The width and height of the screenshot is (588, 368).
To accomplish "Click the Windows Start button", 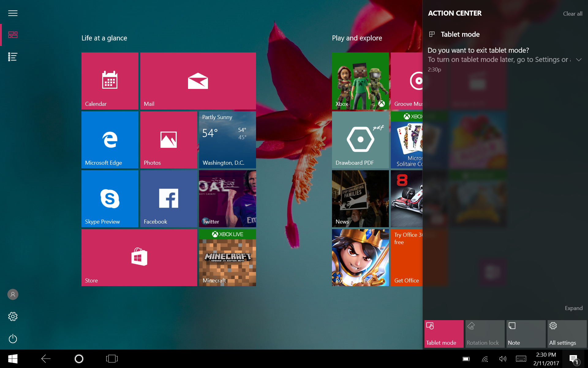I will pyautogui.click(x=13, y=359).
